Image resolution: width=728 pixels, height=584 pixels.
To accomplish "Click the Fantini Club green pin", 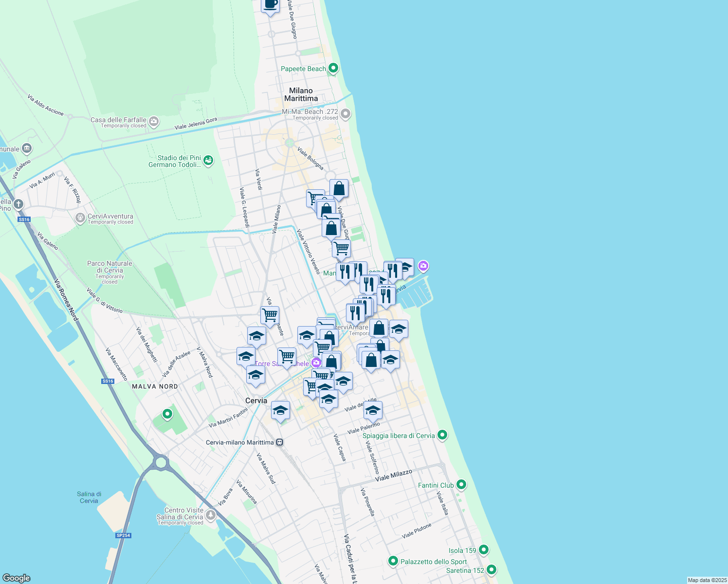I will point(460,485).
